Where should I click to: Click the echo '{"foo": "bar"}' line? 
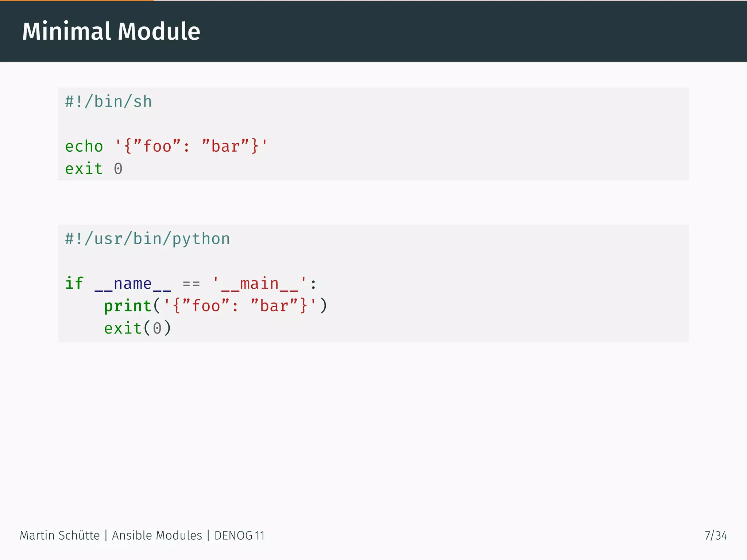[x=166, y=146]
